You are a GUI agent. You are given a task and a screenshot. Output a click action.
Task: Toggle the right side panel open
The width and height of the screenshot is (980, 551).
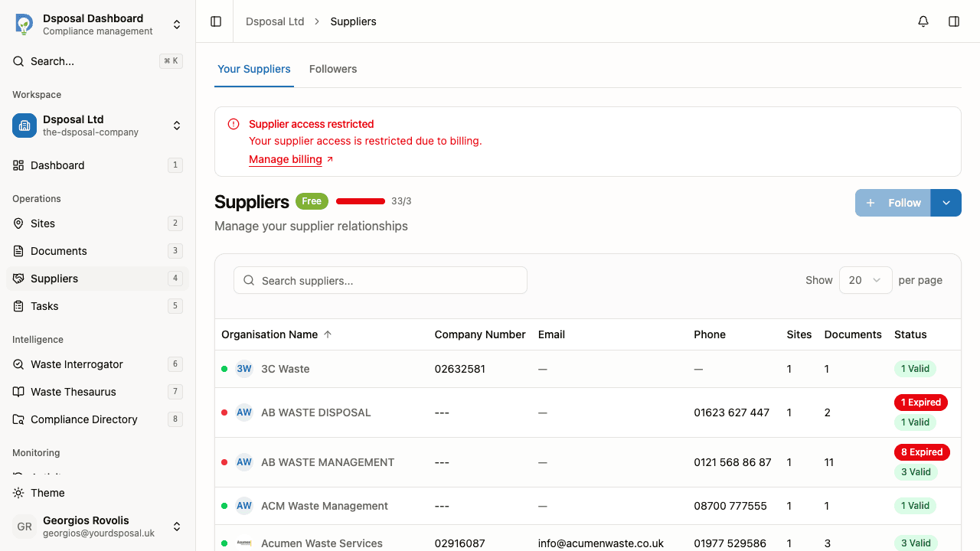[954, 21]
